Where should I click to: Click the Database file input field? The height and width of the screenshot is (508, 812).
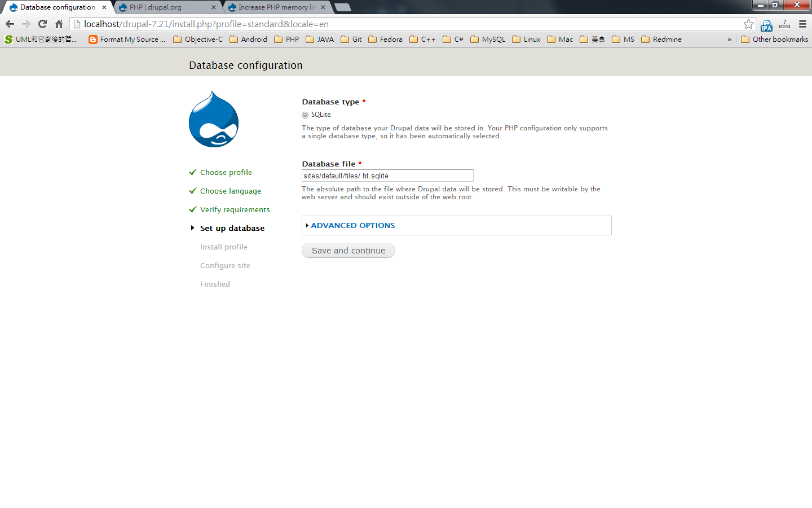(x=387, y=176)
